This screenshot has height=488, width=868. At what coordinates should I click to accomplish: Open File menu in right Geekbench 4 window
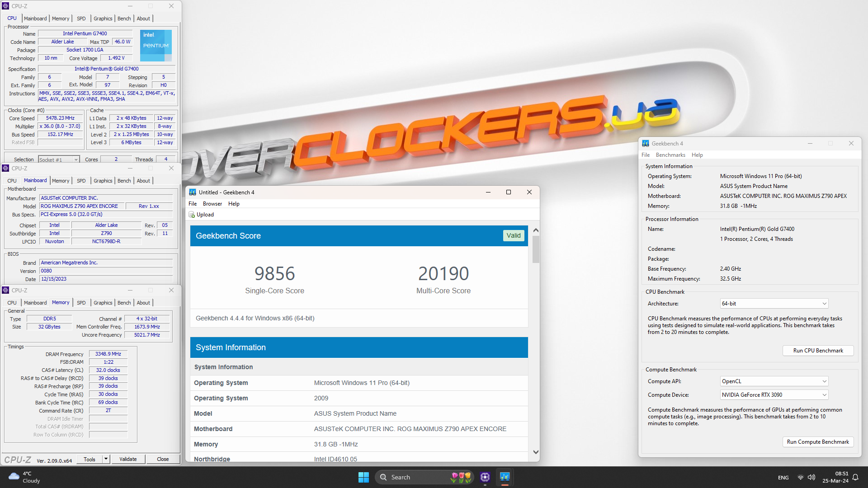[x=646, y=155]
